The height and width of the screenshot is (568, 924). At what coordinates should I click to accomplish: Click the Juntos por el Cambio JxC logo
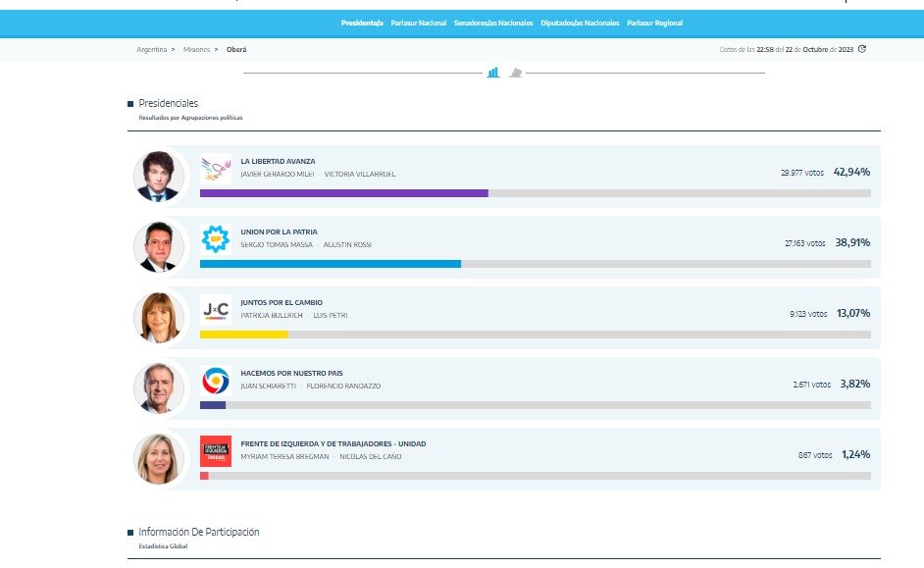[216, 310]
